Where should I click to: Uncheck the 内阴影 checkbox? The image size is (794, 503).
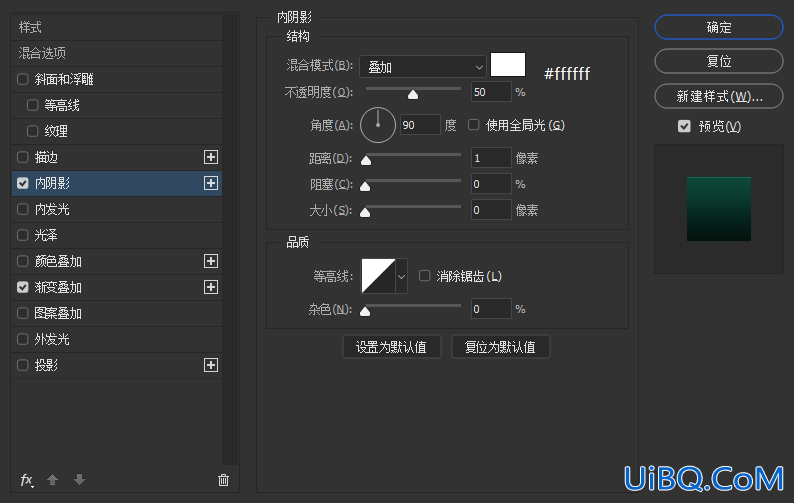pos(22,183)
